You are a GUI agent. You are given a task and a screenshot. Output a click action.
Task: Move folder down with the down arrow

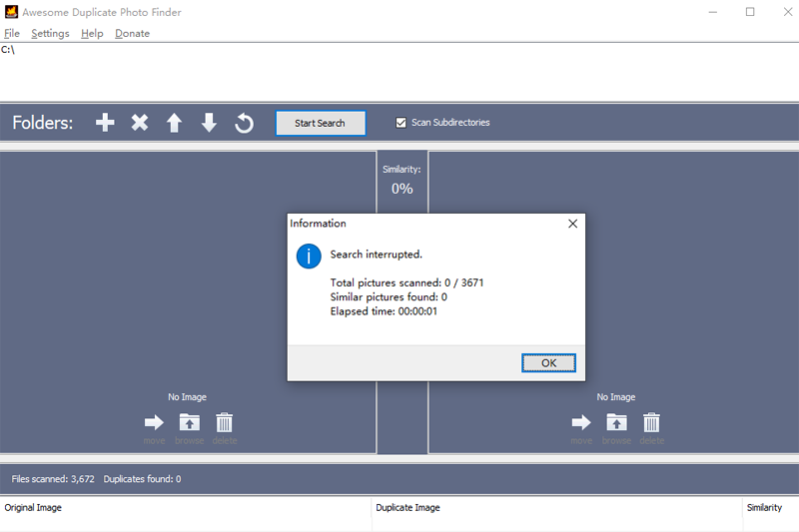click(209, 123)
